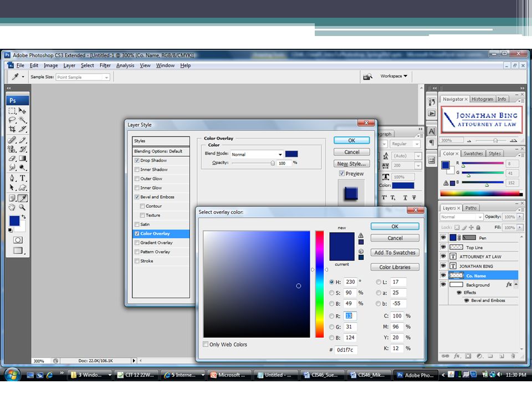Select the Gradient tool

point(22,158)
